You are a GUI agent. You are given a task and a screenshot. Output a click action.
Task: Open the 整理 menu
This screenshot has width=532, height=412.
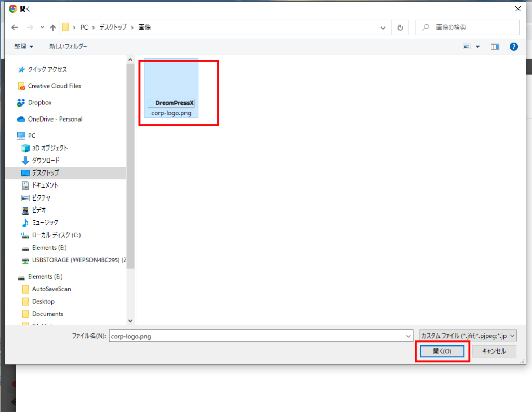pyautogui.click(x=23, y=47)
